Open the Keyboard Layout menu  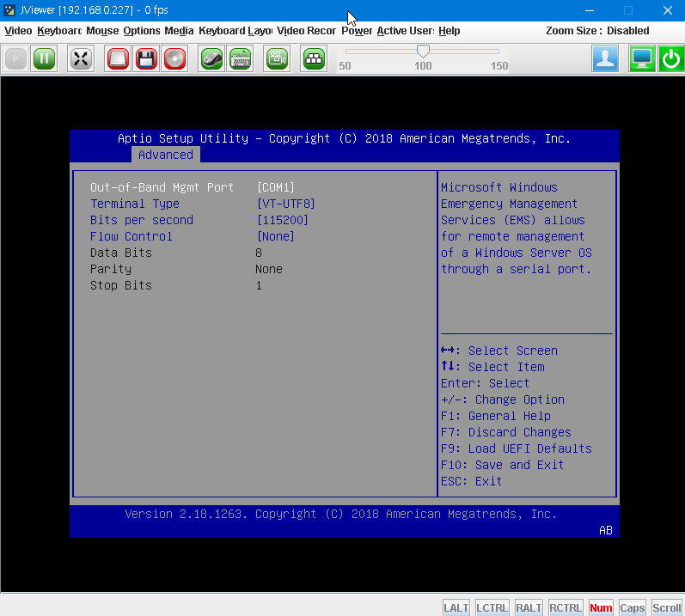235,31
